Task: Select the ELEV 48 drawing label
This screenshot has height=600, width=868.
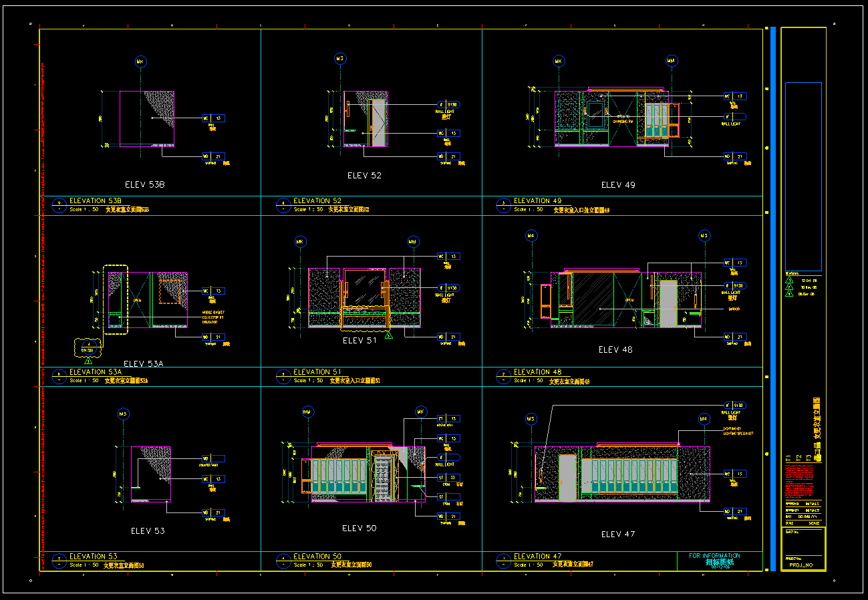Action: point(615,349)
